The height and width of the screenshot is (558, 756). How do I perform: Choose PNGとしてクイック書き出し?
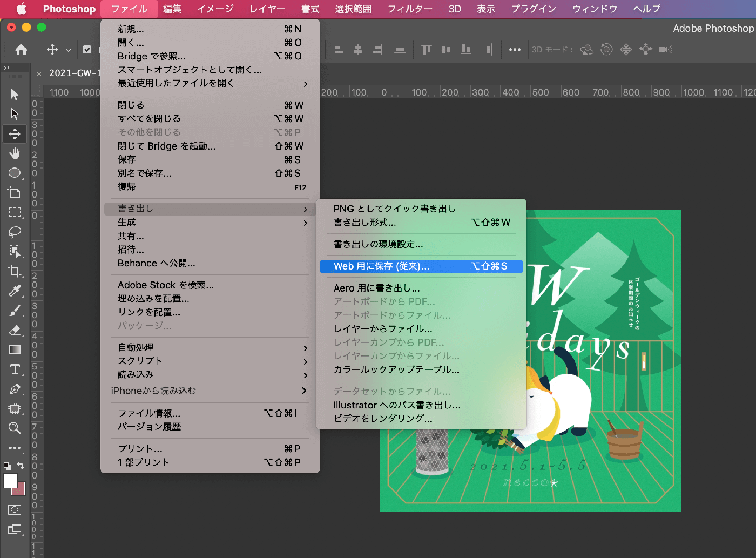pyautogui.click(x=421, y=209)
